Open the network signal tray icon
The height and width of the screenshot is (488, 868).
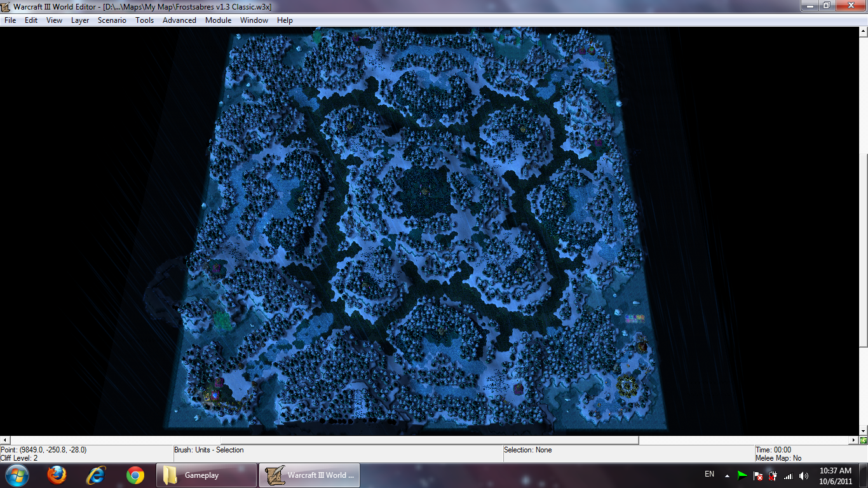point(788,476)
